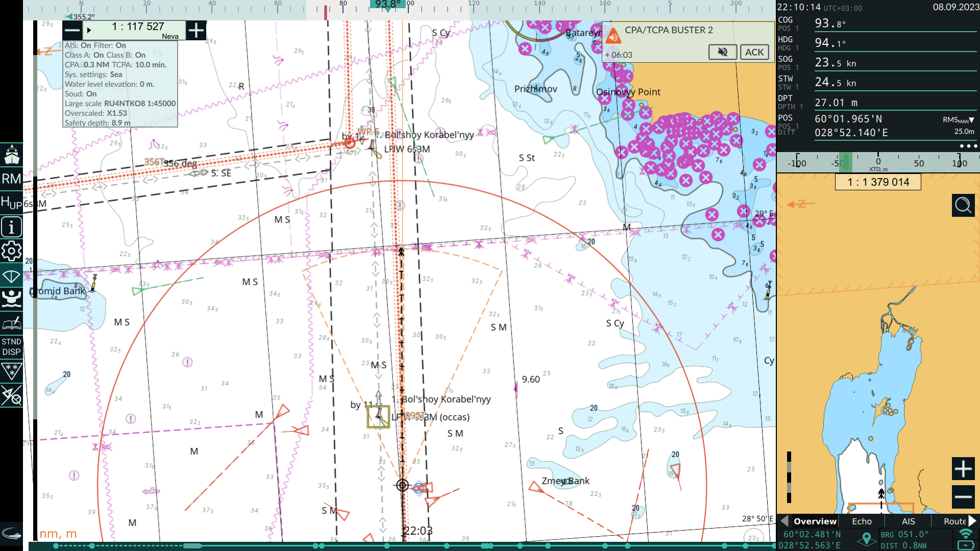Switch to the Route tab

[x=954, y=521]
